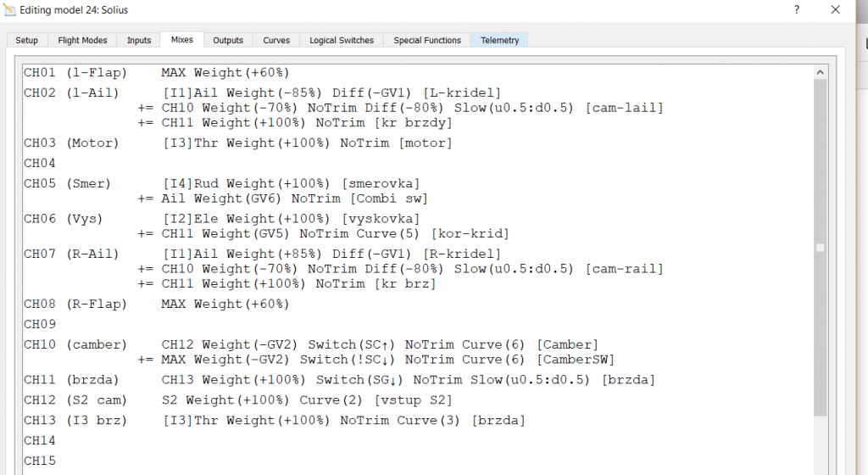Select the CH11 brzda mix line
The height and width of the screenshot is (475, 868).
(x=407, y=380)
